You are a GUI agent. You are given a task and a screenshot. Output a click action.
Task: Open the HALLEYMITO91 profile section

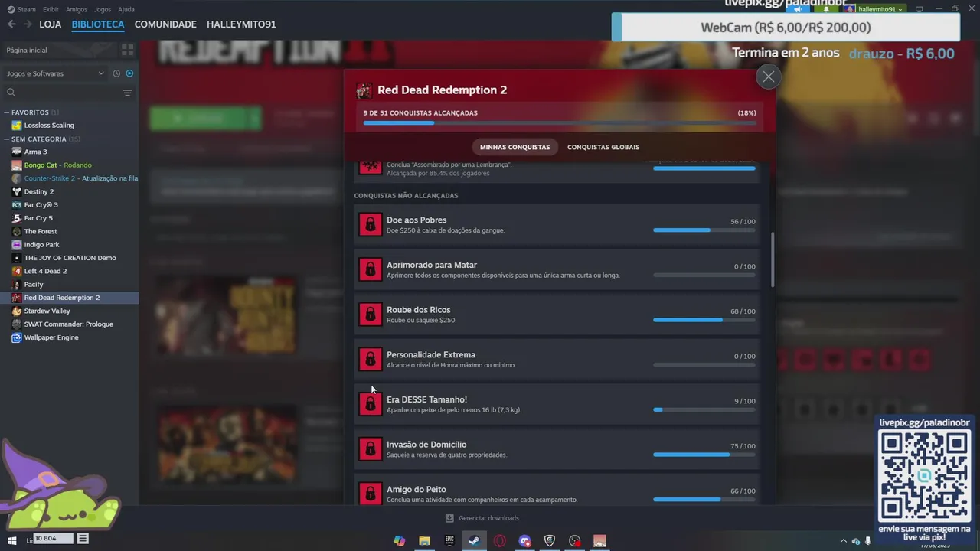pyautogui.click(x=241, y=24)
